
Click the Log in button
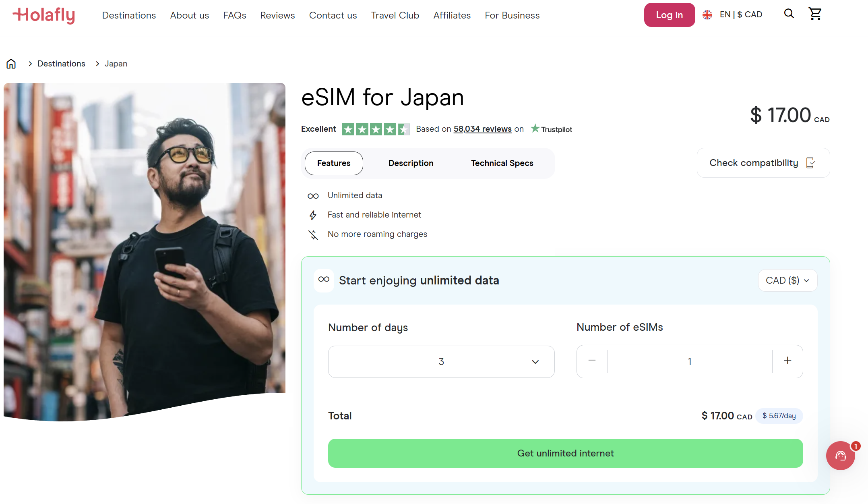click(669, 15)
